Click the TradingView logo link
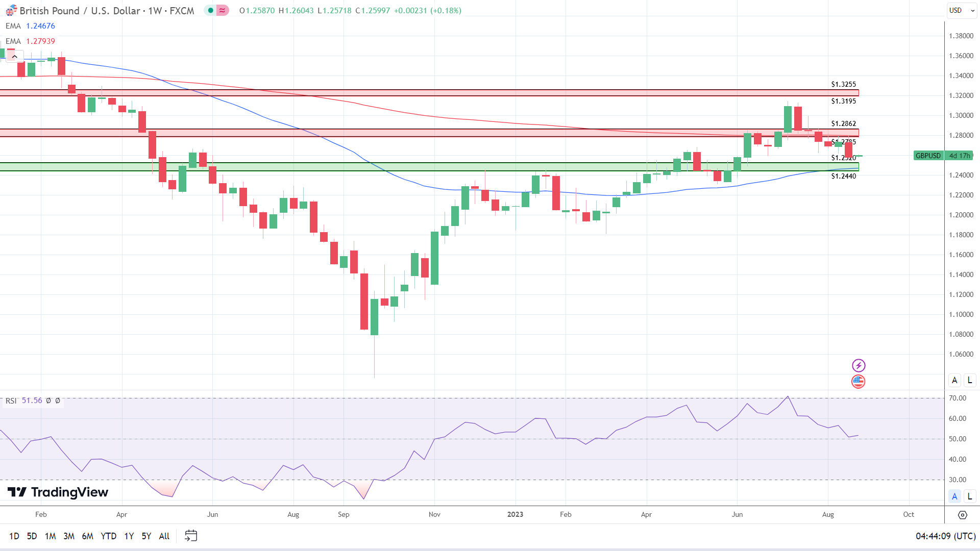Image resolution: width=980 pixels, height=551 pixels. click(x=58, y=492)
